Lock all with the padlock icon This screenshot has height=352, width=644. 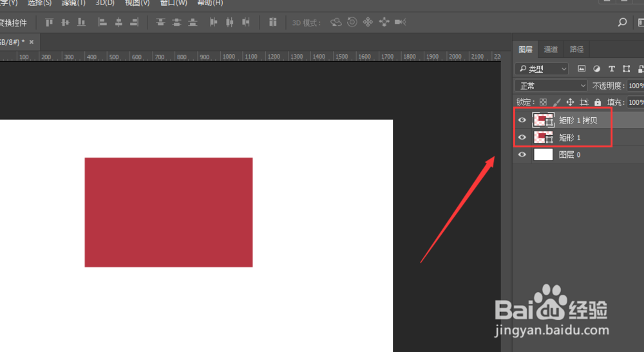coord(598,102)
